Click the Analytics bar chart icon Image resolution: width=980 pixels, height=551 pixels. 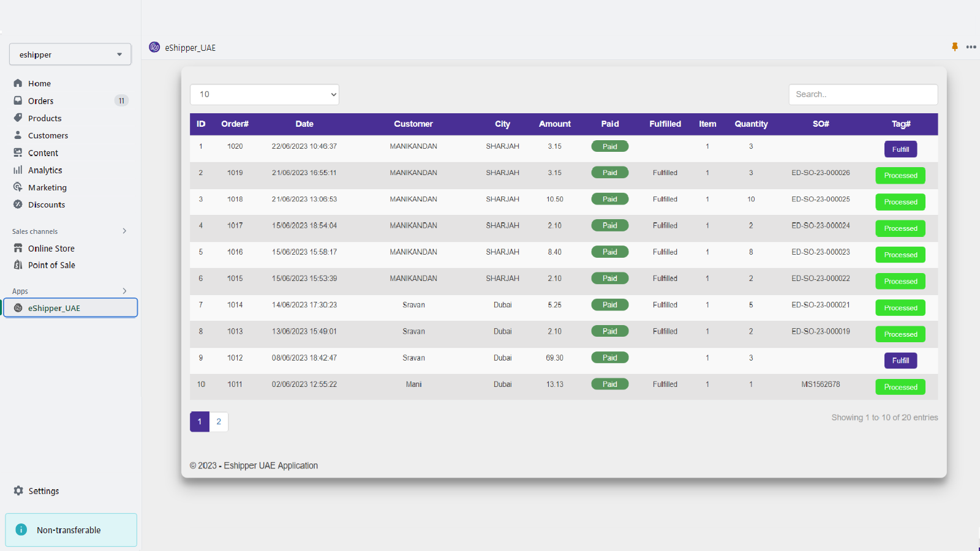[18, 170]
